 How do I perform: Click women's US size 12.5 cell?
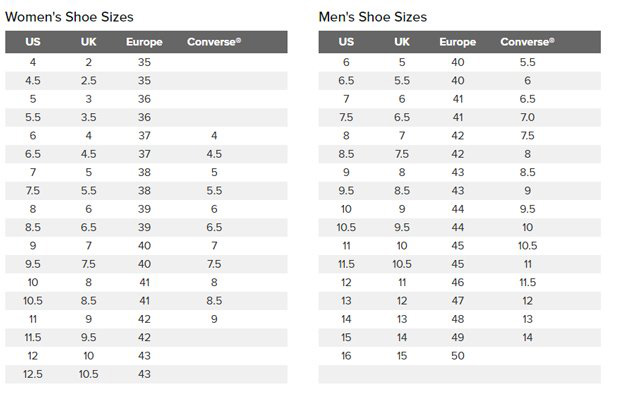(x=33, y=374)
